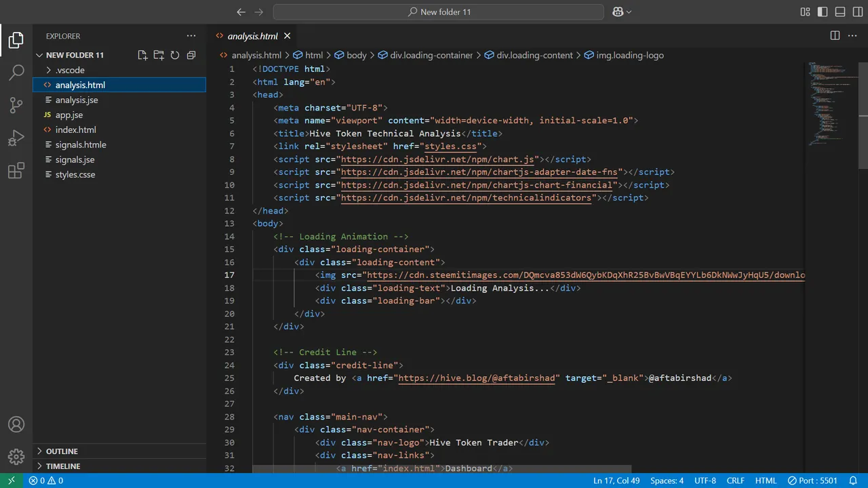Viewport: 868px width, 488px height.
Task: Click the "Loading Analysis..." text on line 18
Action: (500, 288)
